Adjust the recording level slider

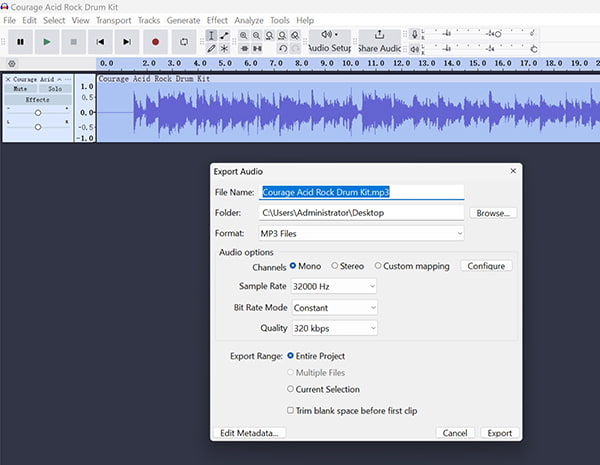pos(498,34)
